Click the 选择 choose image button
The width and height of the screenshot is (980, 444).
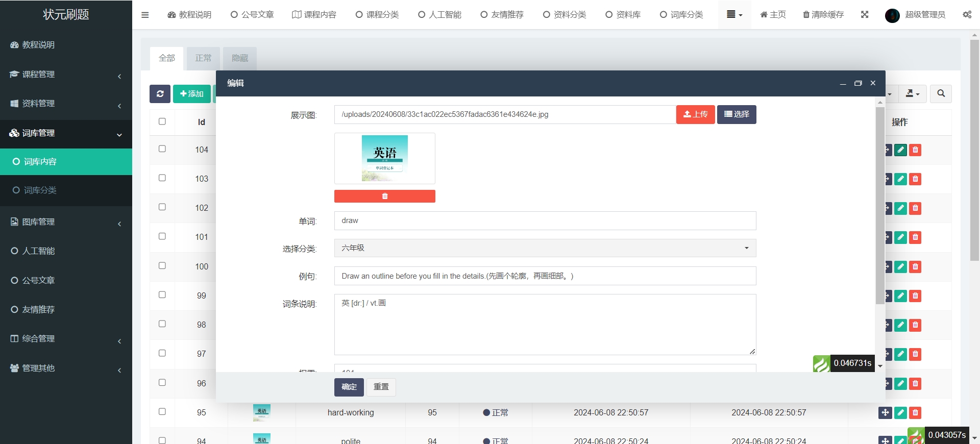point(737,114)
